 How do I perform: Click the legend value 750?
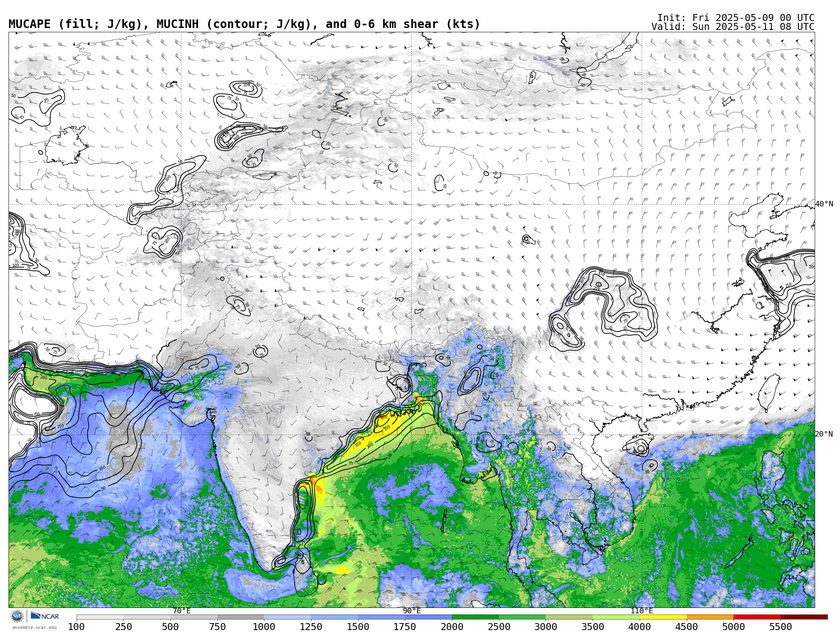(217, 627)
